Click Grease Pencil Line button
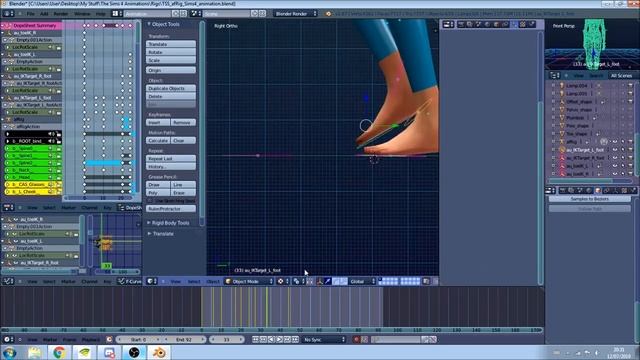The height and width of the screenshot is (360, 640). pos(183,185)
